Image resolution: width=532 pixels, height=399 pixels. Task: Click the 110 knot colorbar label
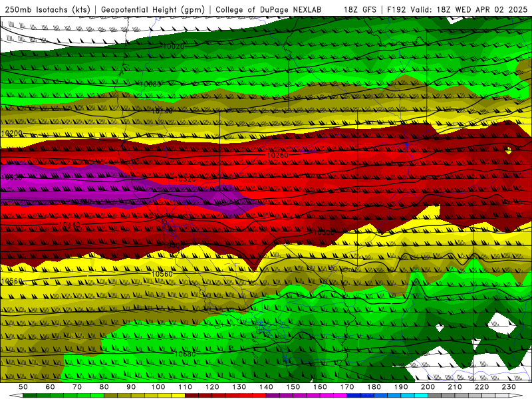(186, 387)
